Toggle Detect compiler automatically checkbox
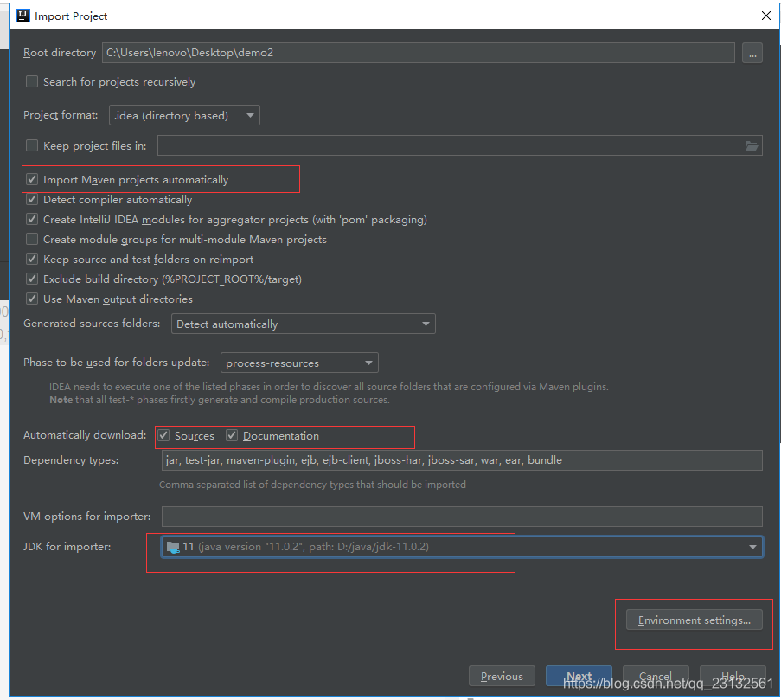The height and width of the screenshot is (700, 781). pos(32,199)
